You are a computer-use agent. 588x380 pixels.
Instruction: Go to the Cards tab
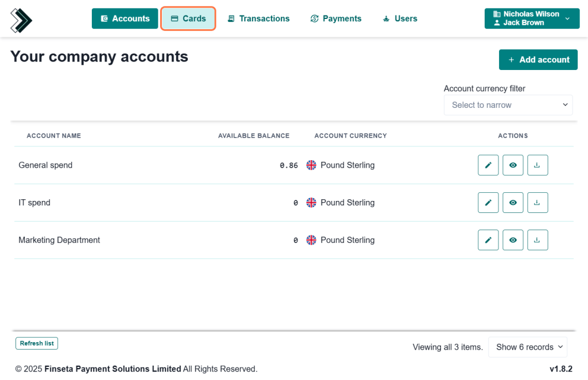[x=188, y=18]
